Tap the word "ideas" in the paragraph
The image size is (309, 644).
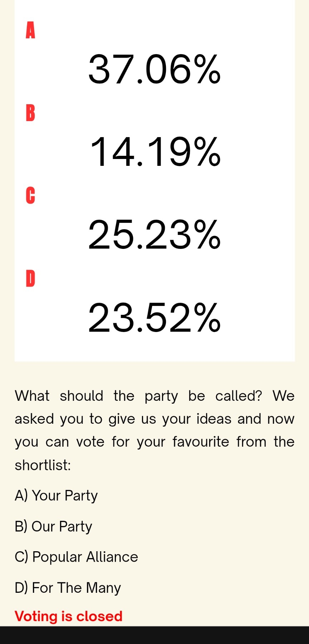[x=214, y=419]
